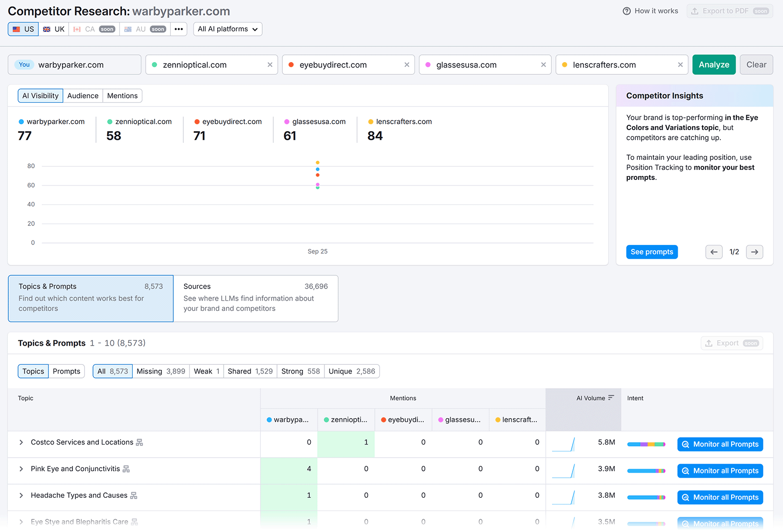The width and height of the screenshot is (783, 532).
Task: Expand the Headache Types and Causes row
Action: 21,495
